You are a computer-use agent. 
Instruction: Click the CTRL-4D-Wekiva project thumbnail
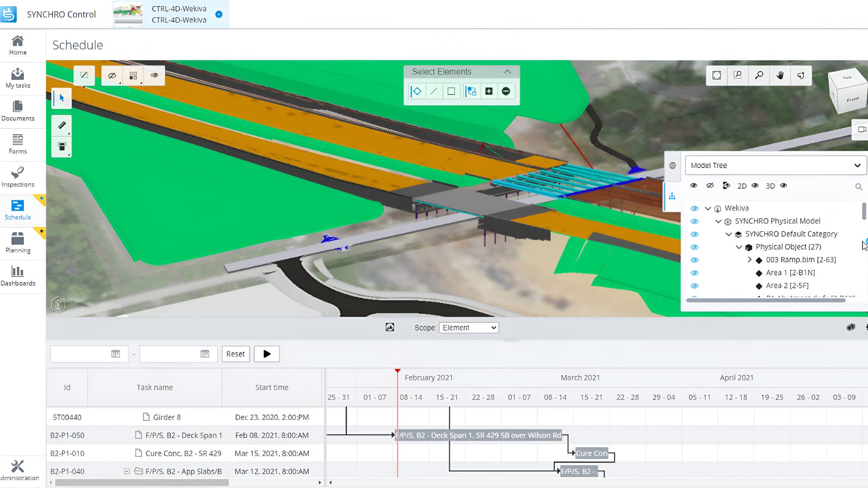click(128, 14)
